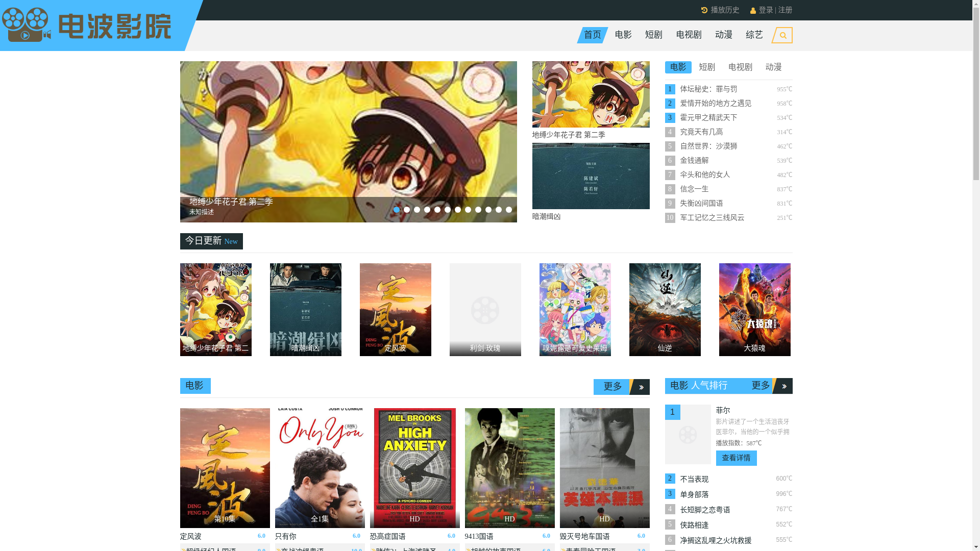Switch ranking to 电视剧 tab
Screen dimensions: 980x551
pyautogui.click(x=740, y=67)
